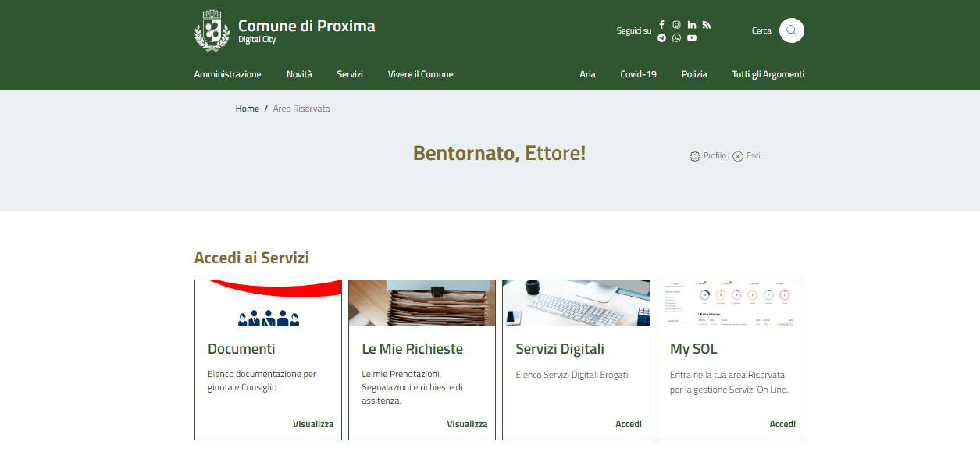Click the Comune di Proxima crest logo
The width and height of the screenshot is (980, 463).
[x=212, y=30]
